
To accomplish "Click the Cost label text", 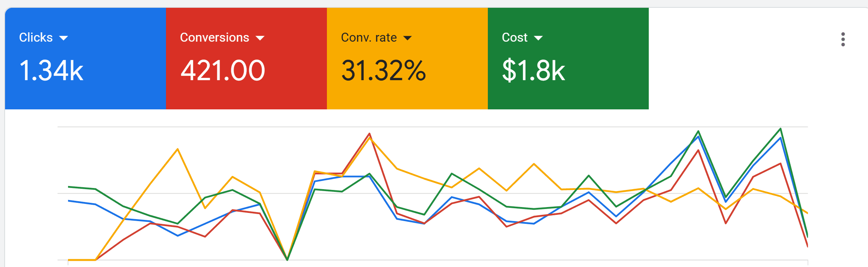I will [515, 37].
